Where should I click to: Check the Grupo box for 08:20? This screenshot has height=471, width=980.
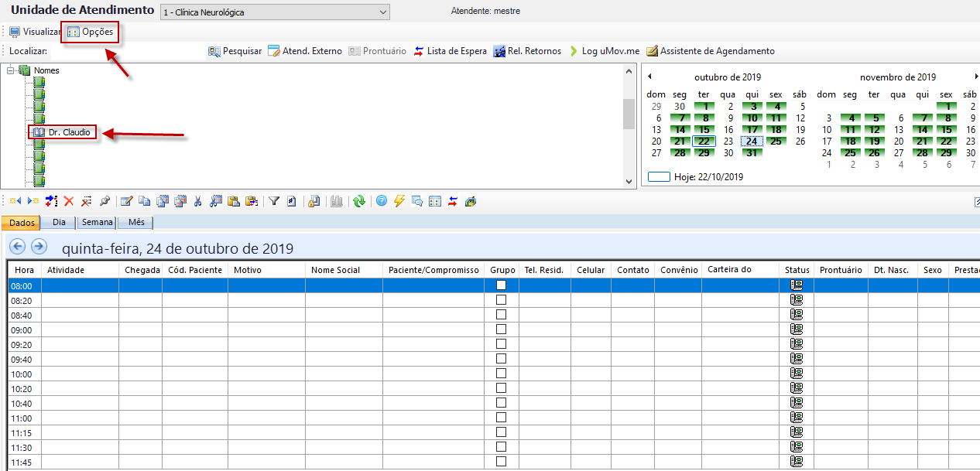coord(501,300)
